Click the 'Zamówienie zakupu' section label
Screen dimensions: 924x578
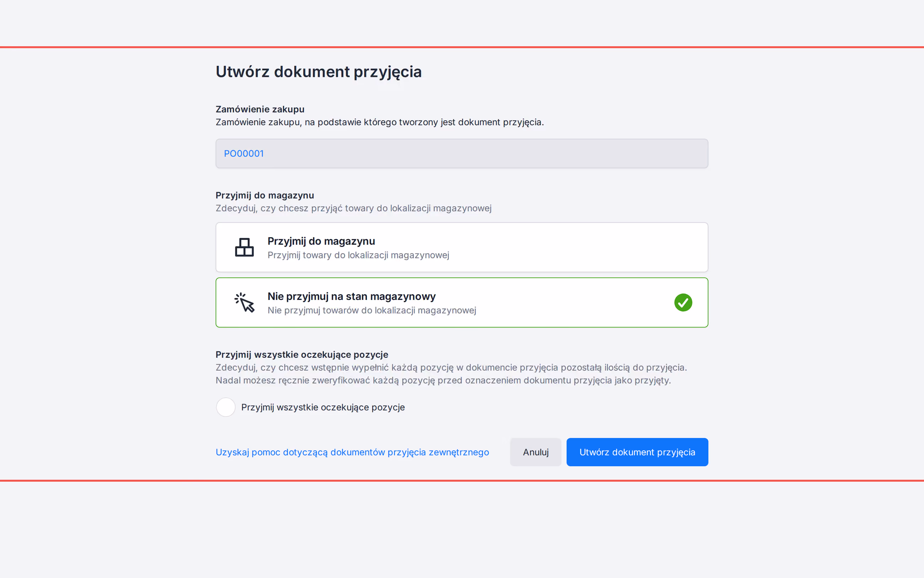tap(260, 109)
